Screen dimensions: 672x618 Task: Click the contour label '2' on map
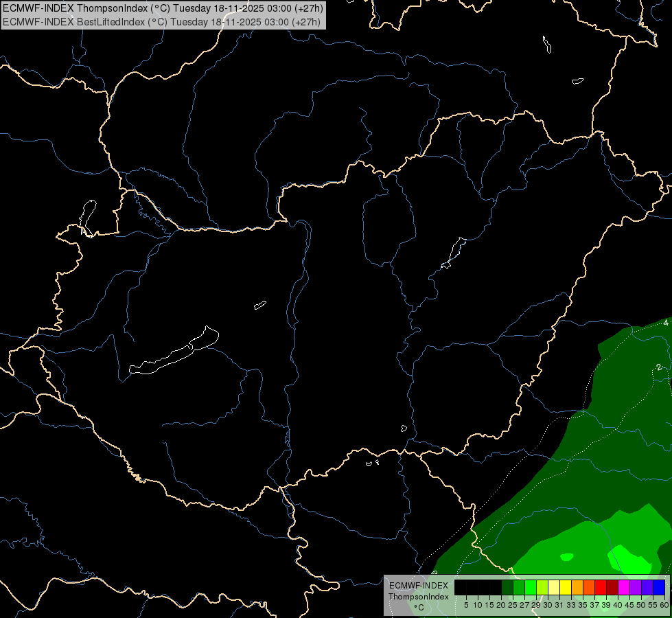(x=659, y=367)
